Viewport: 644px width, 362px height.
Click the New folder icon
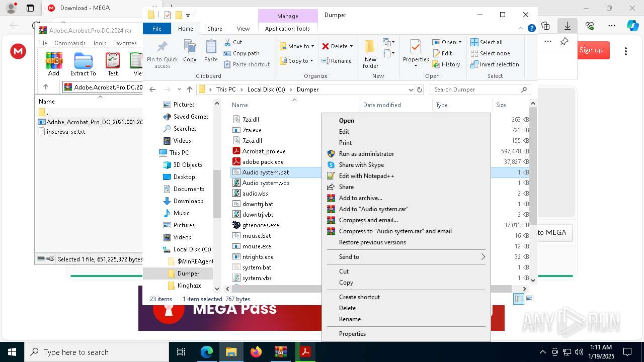coord(370,54)
